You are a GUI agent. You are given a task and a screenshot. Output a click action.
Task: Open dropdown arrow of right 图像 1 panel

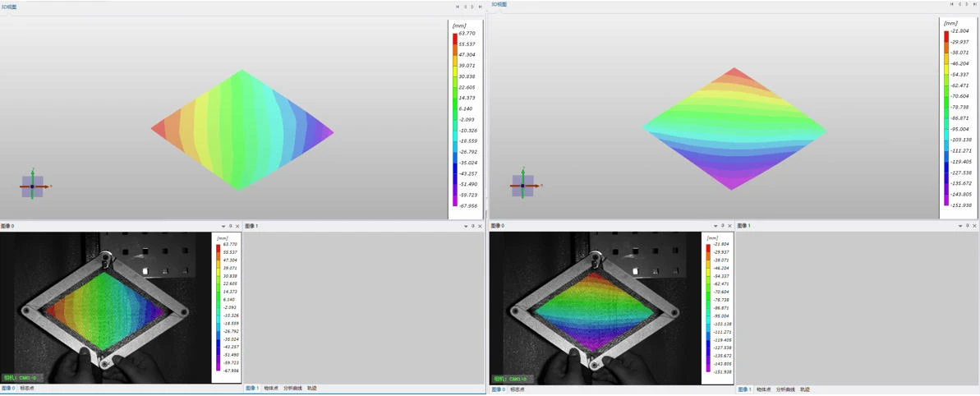960,226
